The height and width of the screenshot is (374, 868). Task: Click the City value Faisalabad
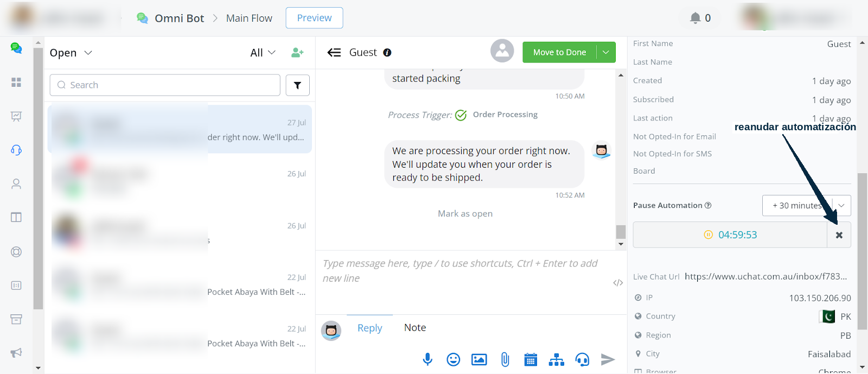[x=829, y=354]
